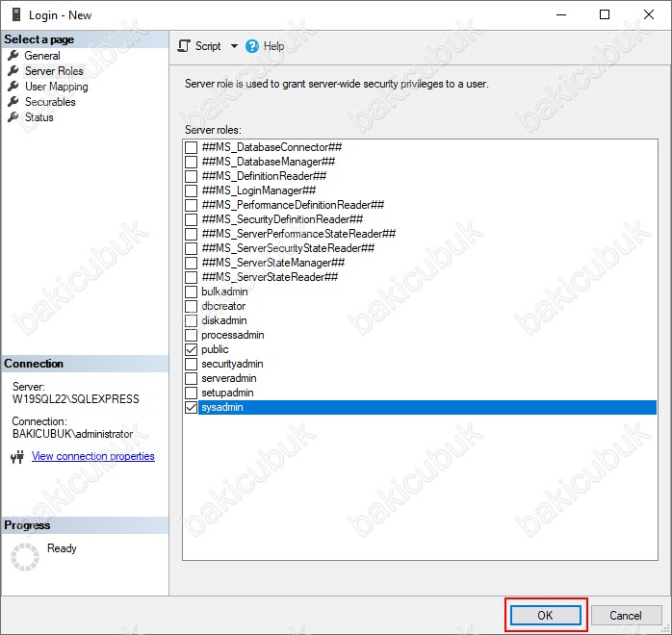The height and width of the screenshot is (635, 672).
Task: Select the serveradmin row in the list
Action: coord(226,379)
